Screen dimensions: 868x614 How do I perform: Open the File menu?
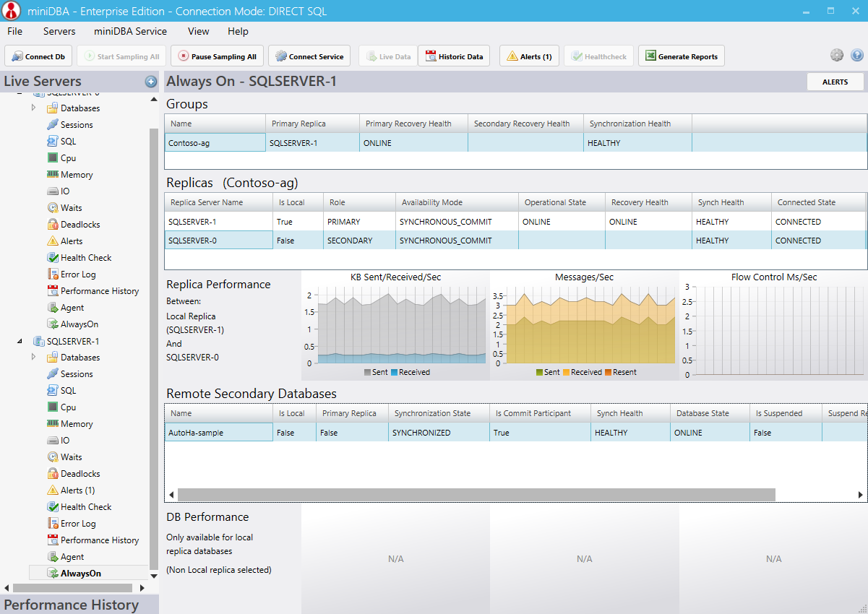[x=14, y=31]
